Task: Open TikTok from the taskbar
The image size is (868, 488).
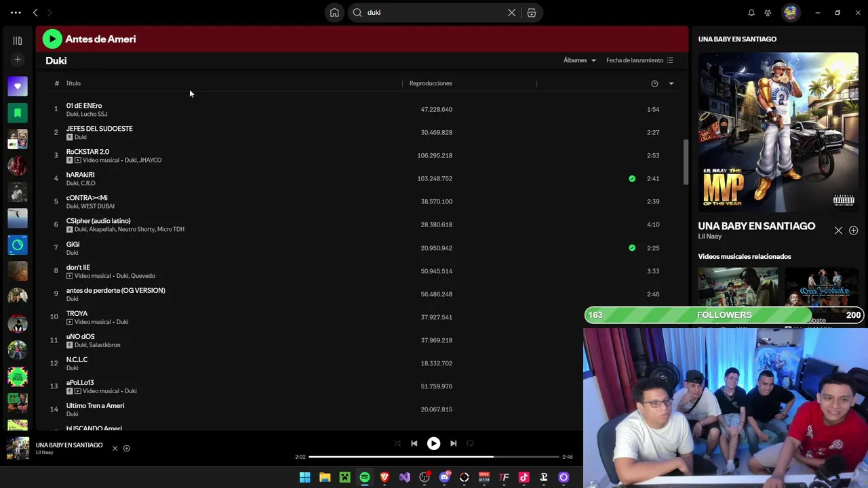Action: pyautogui.click(x=524, y=477)
